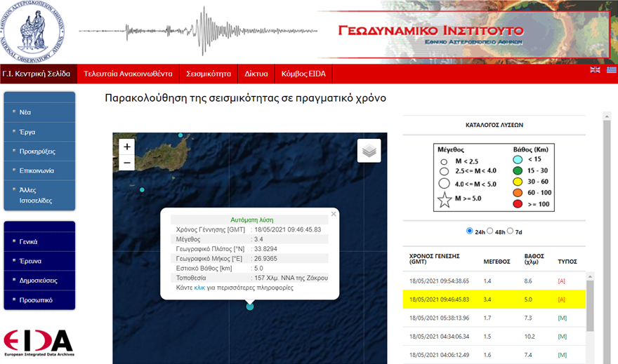Zoom in on the seismicity map
Viewport: 618px width, 364px height.
point(126,147)
